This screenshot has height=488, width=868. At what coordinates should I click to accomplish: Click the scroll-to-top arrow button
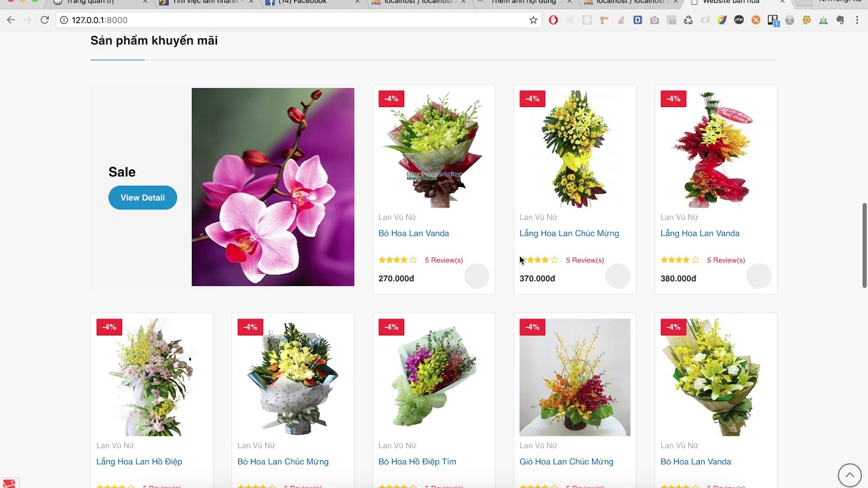pos(850,475)
